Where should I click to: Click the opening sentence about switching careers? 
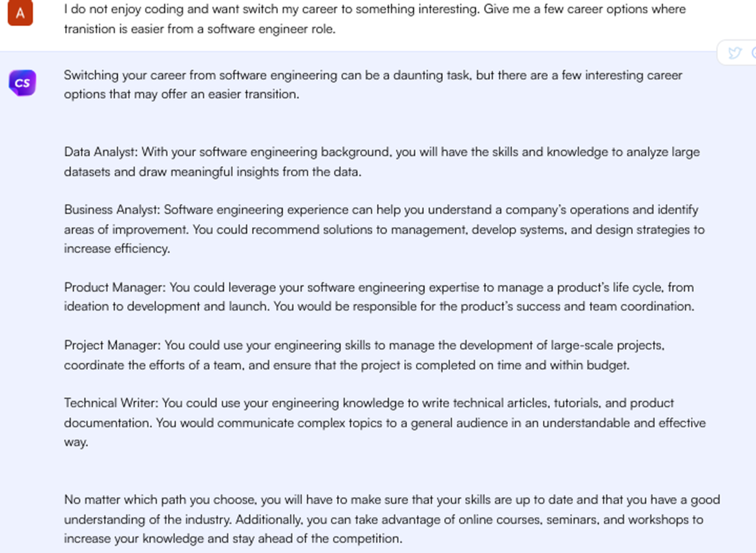pyautogui.click(x=374, y=84)
